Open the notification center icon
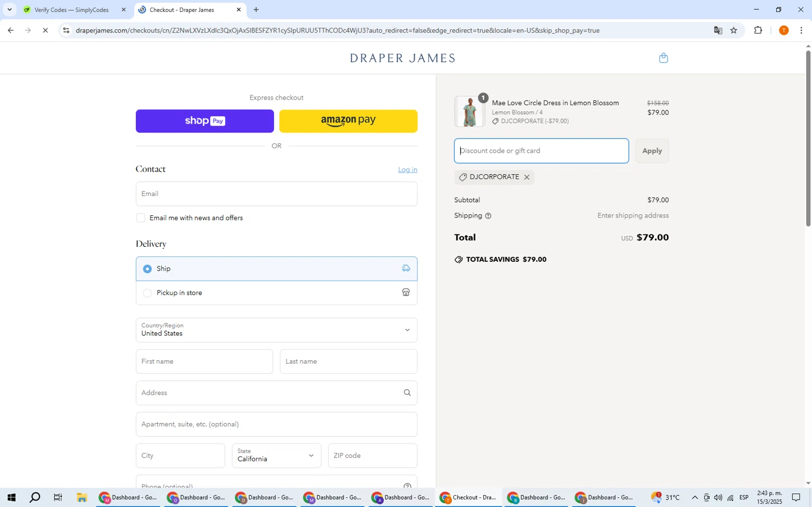The height and width of the screenshot is (507, 812). coord(796,498)
